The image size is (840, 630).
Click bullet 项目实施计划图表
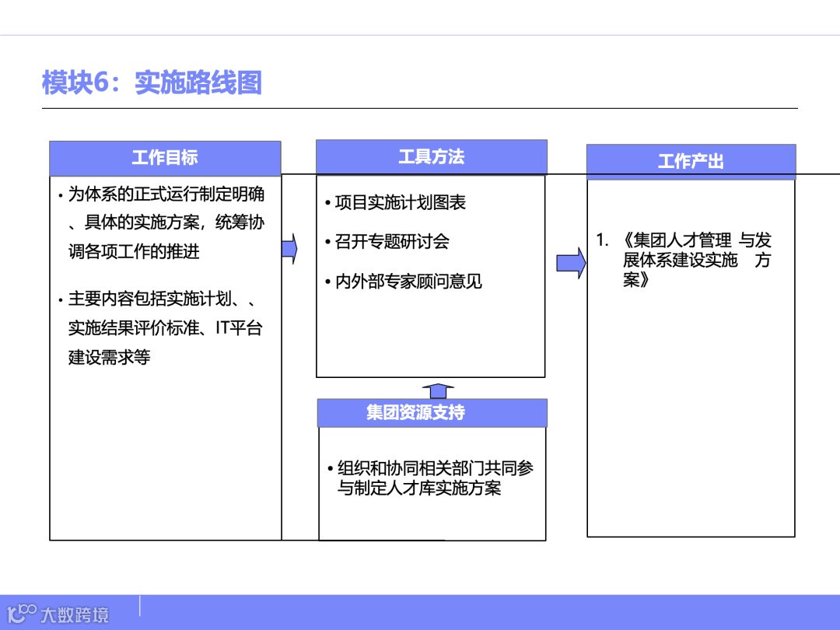click(x=401, y=202)
